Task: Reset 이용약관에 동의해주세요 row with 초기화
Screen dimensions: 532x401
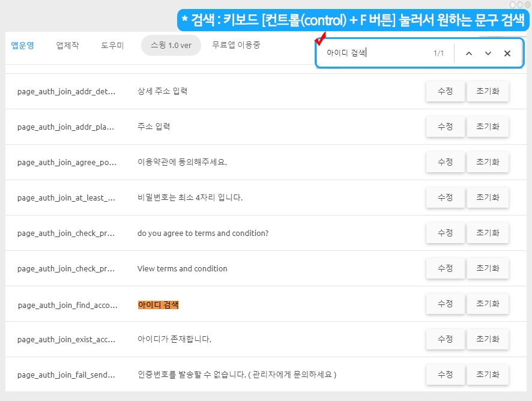Action: pos(488,162)
